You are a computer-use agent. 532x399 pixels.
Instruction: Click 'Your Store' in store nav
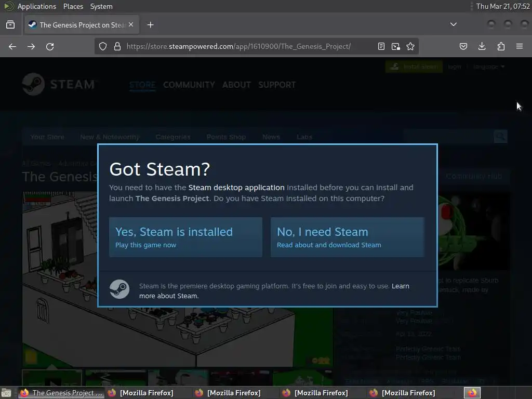pos(47,137)
